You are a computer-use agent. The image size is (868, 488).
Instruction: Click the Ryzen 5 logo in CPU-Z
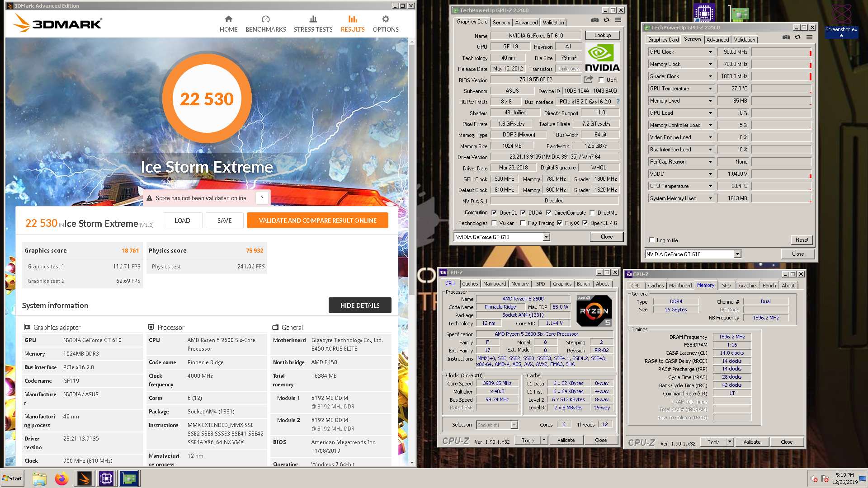pos(594,310)
